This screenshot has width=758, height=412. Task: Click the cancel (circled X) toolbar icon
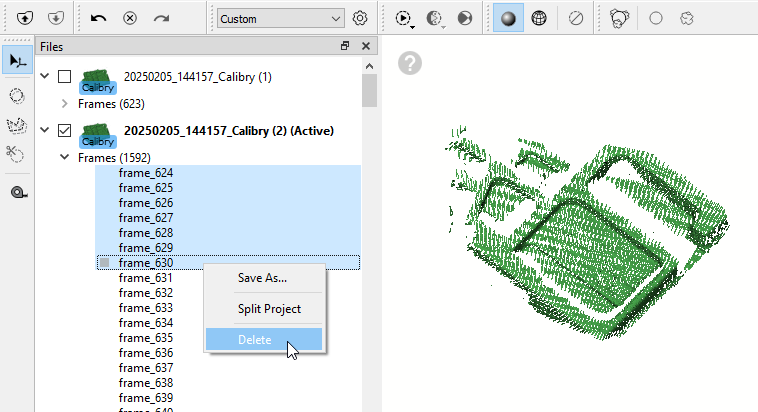tap(130, 18)
